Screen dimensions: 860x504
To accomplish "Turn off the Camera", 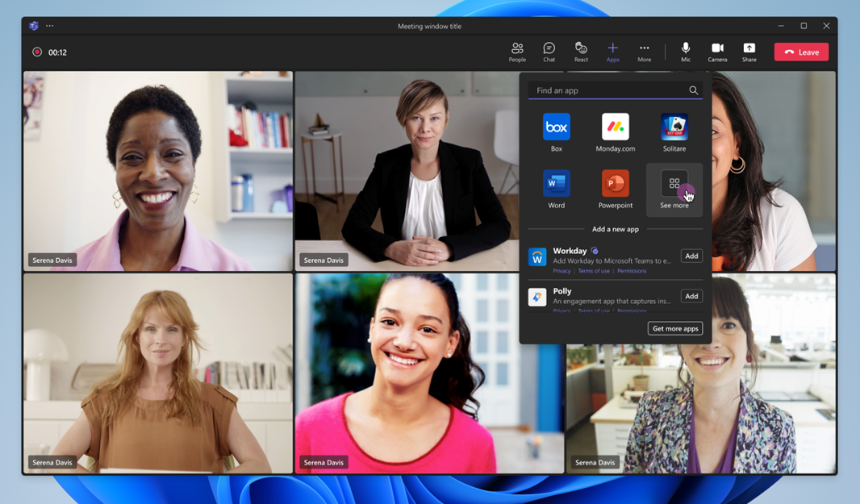I will pos(717,52).
